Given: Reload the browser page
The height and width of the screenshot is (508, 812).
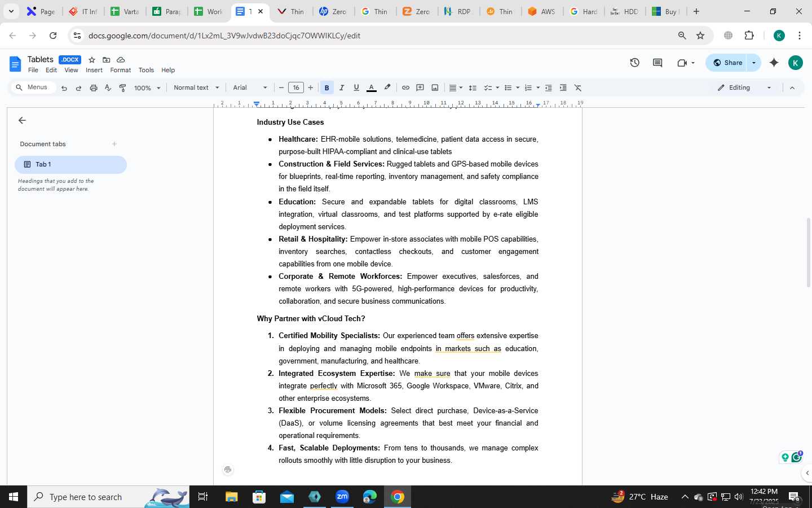Looking at the screenshot, I should [53, 36].
